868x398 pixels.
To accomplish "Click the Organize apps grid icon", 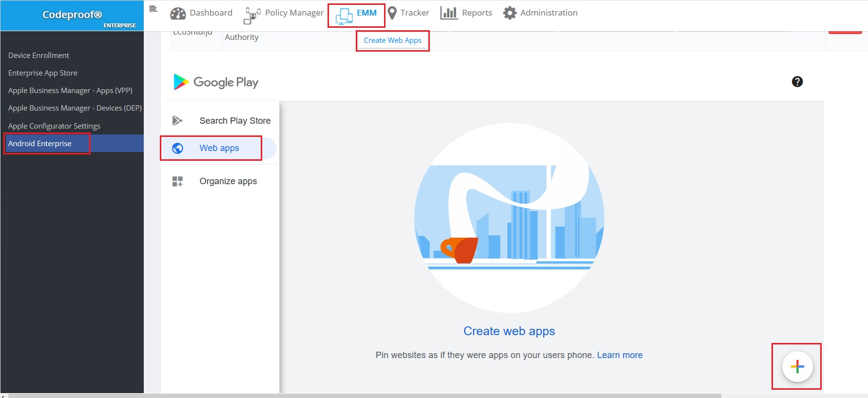I will point(177,182).
